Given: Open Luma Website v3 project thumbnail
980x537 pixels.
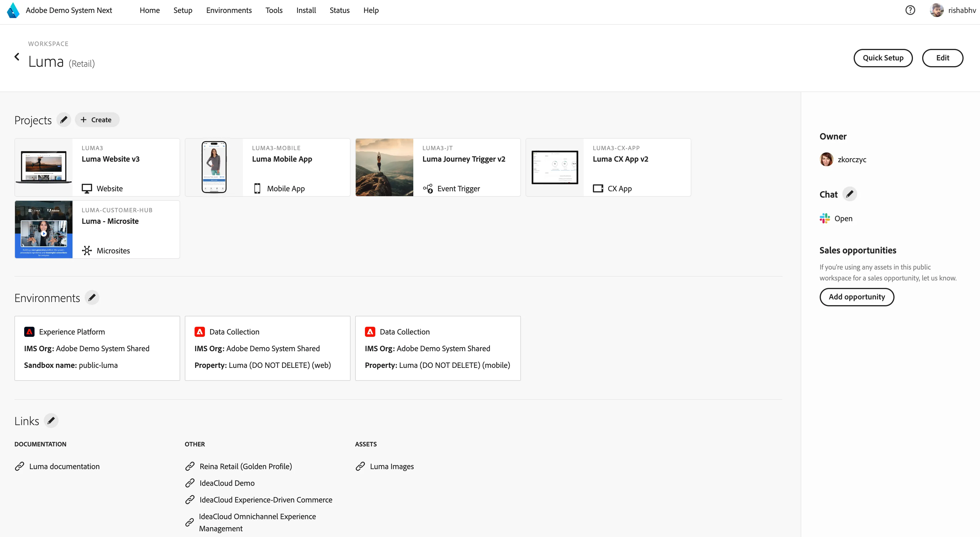Looking at the screenshot, I should 44,167.
